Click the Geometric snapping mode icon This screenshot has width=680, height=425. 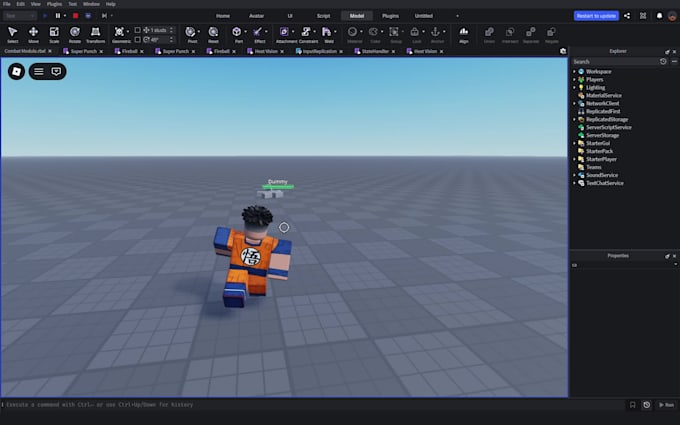119,32
